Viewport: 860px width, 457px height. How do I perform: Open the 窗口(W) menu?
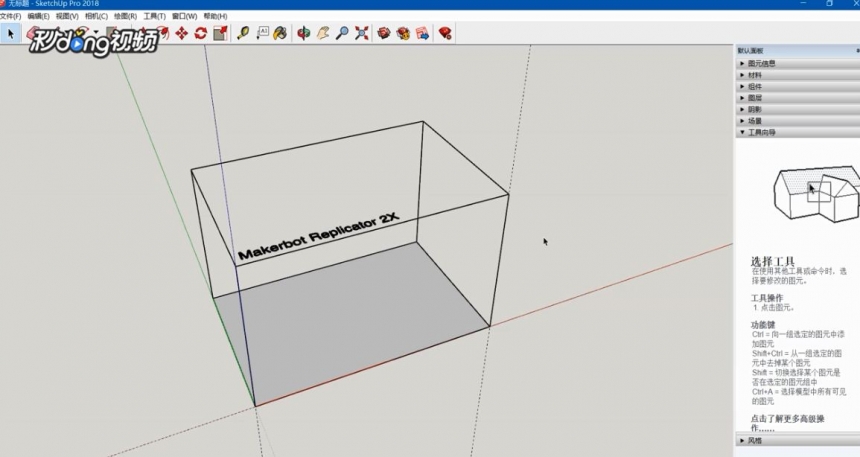tap(184, 16)
